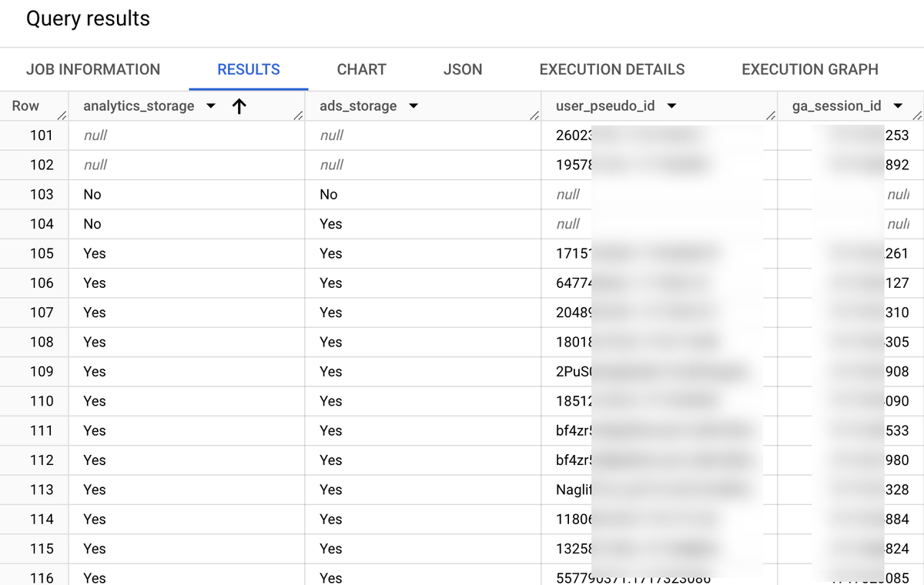This screenshot has width=924, height=585.
Task: Switch to the JOB INFORMATION tab
Action: (93, 69)
